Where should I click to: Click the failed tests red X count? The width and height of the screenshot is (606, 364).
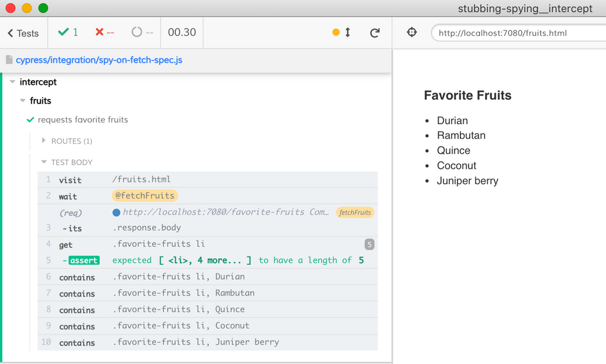104,33
